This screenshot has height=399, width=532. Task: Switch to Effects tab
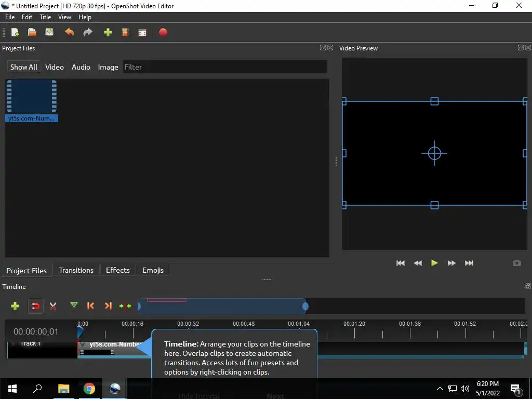(x=118, y=270)
